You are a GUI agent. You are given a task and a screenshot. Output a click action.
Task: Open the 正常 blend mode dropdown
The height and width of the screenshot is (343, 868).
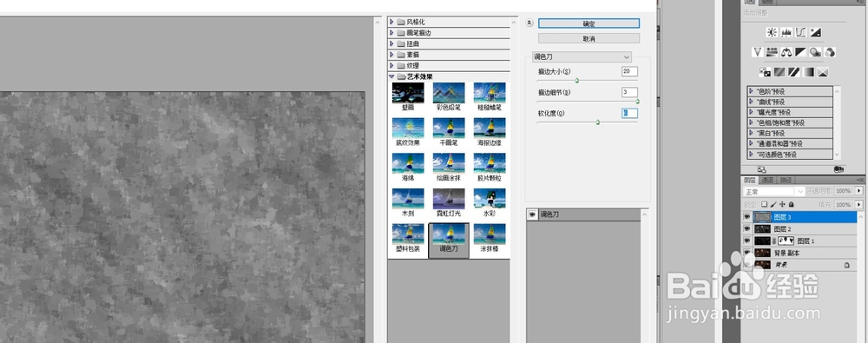coord(773,191)
